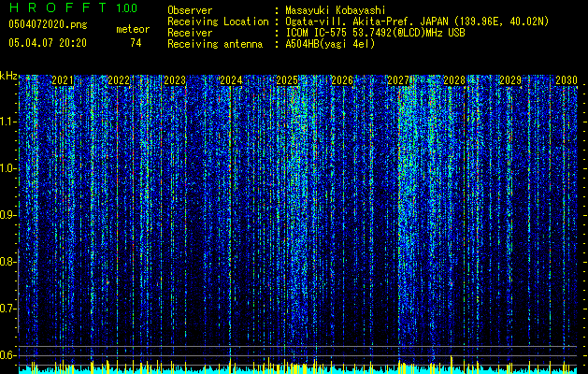Click the 1.1 kHz axis tick label

point(8,122)
